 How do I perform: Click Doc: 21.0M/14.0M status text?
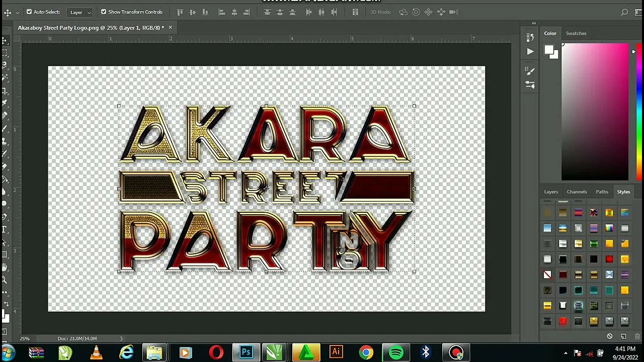point(77,338)
